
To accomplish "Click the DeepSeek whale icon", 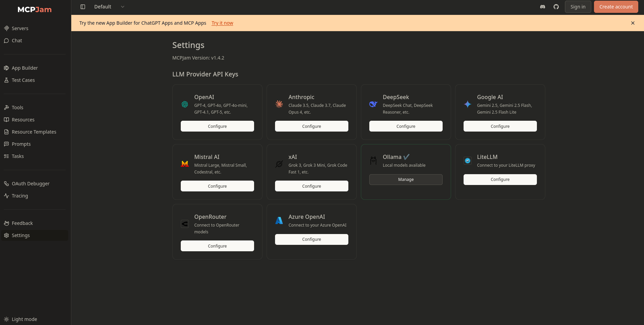I will point(373,104).
